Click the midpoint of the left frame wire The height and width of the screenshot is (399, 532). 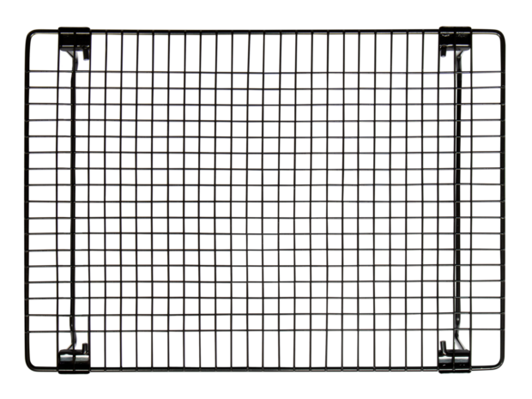click(x=26, y=202)
